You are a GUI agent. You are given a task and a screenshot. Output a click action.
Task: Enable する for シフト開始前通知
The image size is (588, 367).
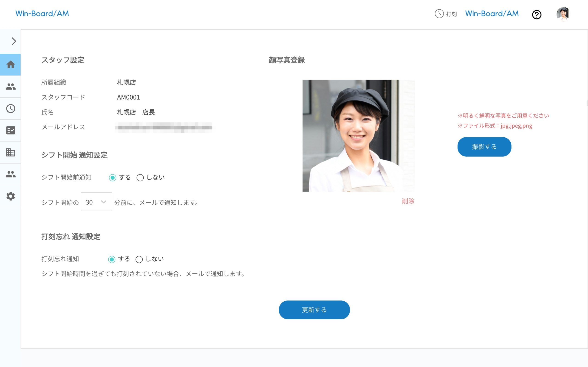(112, 178)
